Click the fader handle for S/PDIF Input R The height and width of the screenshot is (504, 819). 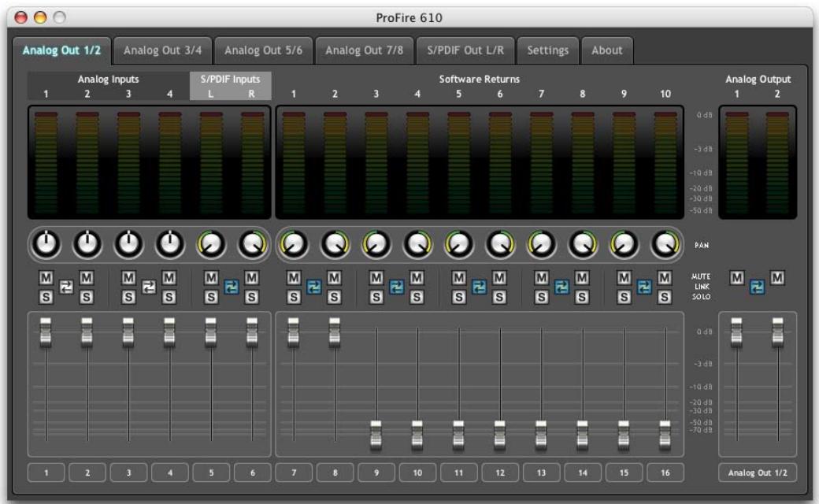point(252,332)
